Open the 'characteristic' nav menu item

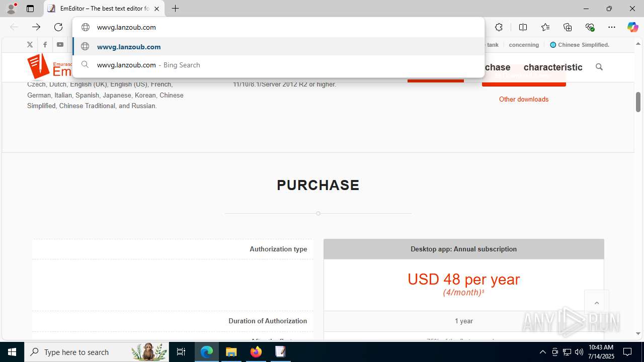(x=553, y=67)
